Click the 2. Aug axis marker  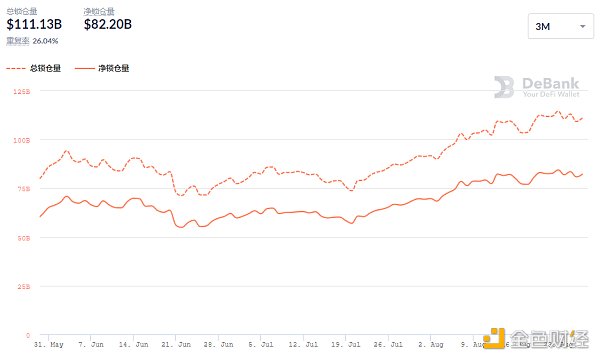(x=430, y=344)
